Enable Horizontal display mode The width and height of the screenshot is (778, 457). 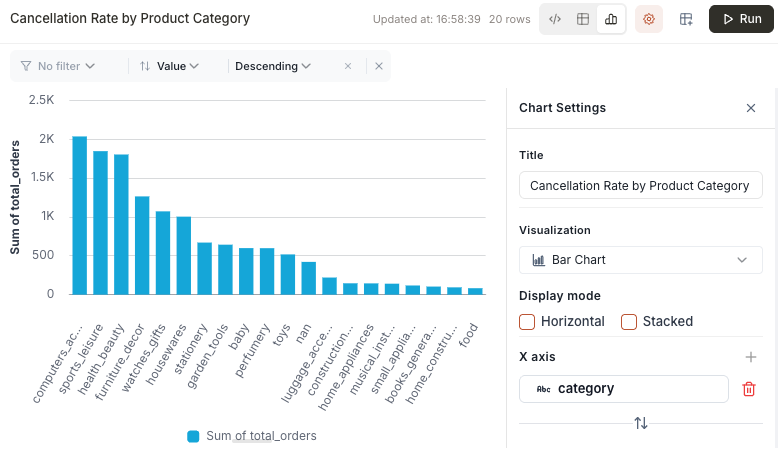(x=527, y=322)
